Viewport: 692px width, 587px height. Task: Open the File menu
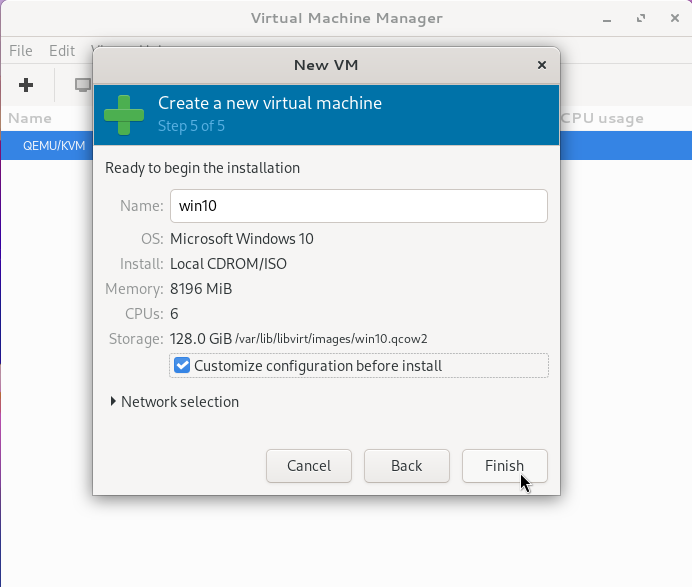[21, 51]
